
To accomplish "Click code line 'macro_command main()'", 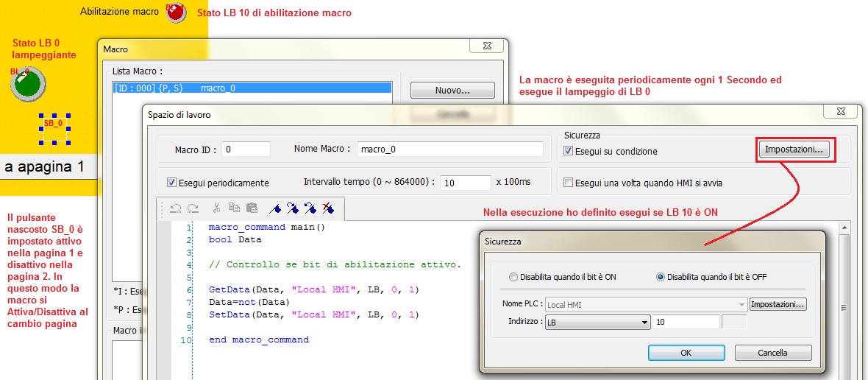I will (267, 227).
